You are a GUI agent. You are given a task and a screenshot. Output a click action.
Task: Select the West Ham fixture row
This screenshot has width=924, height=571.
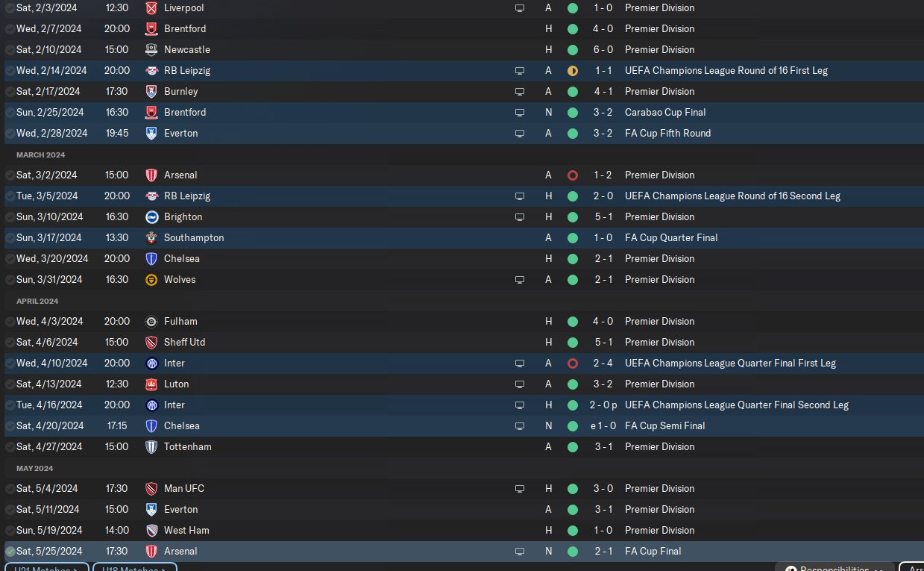[462, 531]
